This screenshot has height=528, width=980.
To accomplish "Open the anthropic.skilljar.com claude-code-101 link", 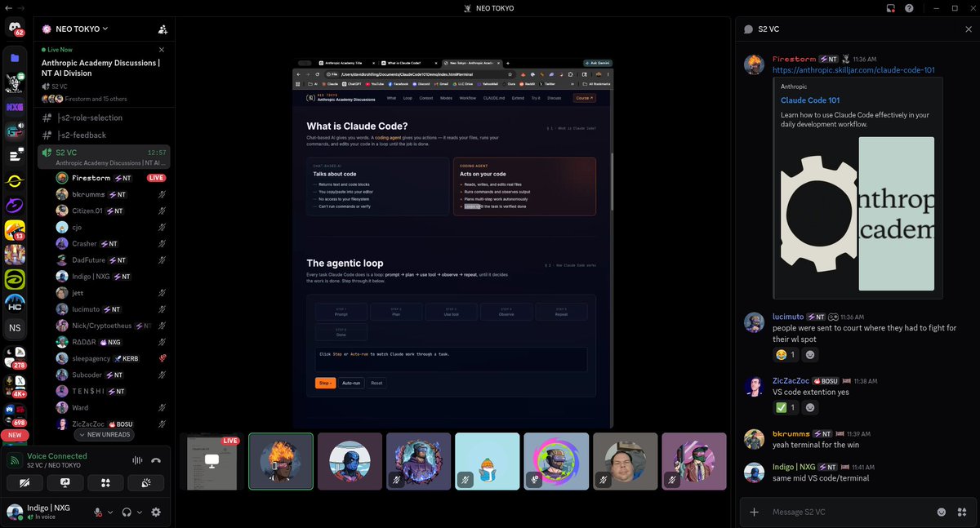I will click(x=853, y=70).
